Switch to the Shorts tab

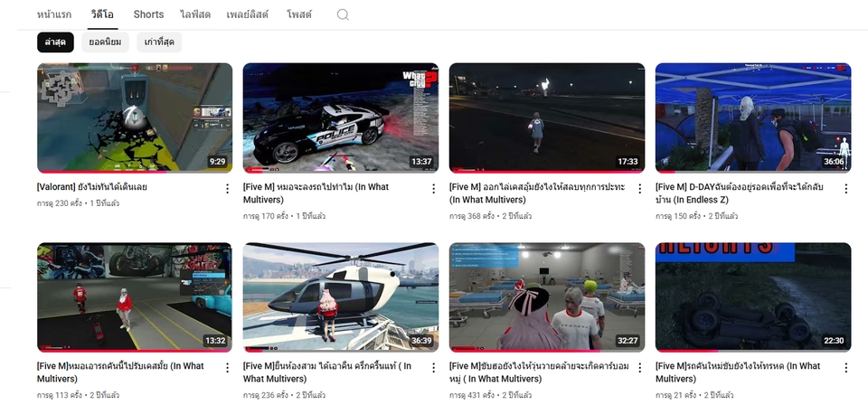coord(148,14)
